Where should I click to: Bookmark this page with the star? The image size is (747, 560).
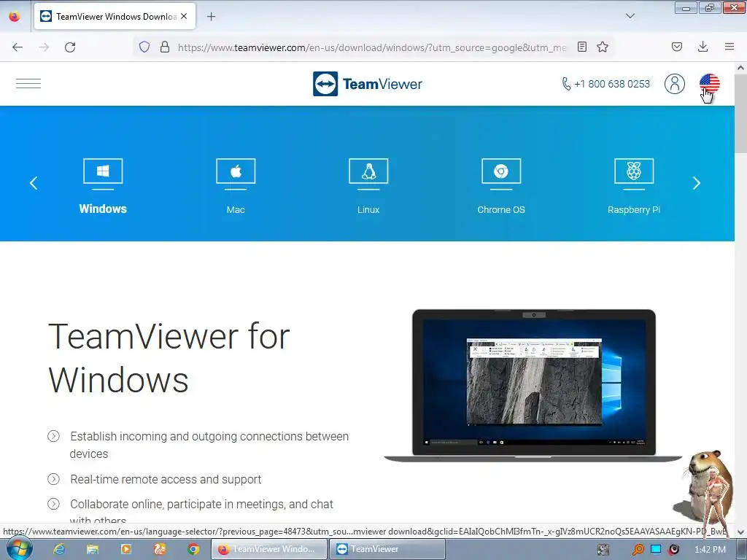click(603, 47)
